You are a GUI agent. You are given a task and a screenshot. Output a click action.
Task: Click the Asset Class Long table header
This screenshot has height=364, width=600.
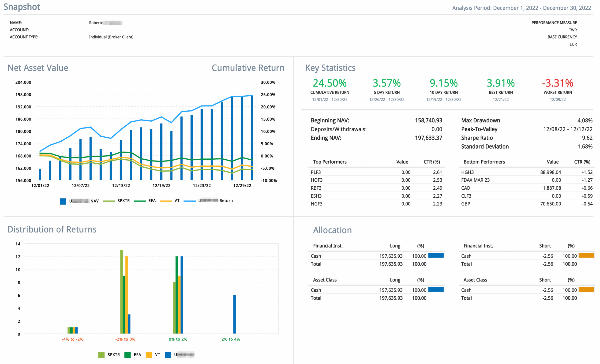(x=395, y=280)
